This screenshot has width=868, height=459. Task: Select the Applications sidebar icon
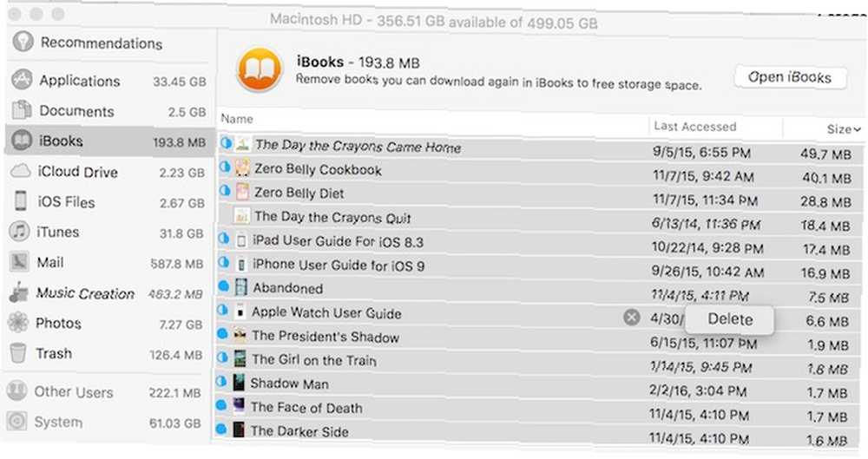[x=23, y=80]
